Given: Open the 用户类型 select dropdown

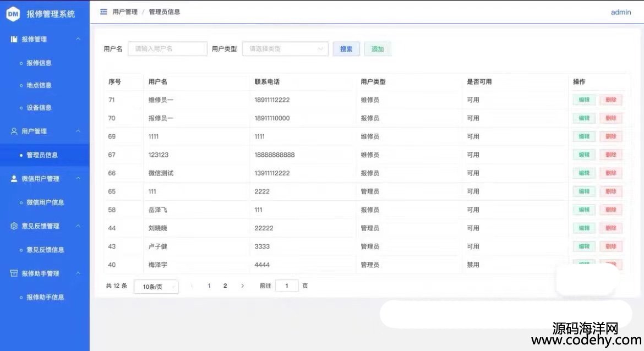Looking at the screenshot, I should pyautogui.click(x=285, y=49).
